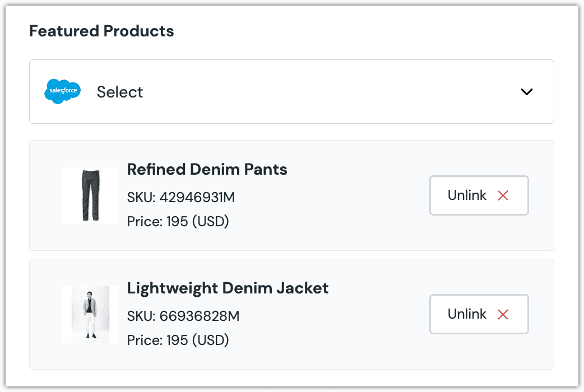Click the 'Unlink' word in the jacket button
This screenshot has height=392, width=584.
pos(467,314)
